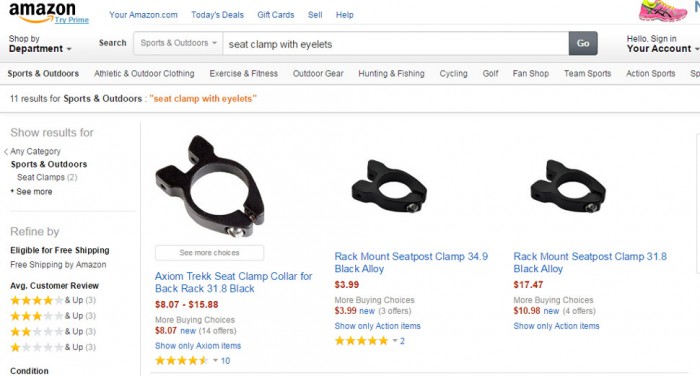Viewport: 700px width, 376px height.
Task: Expand the Sports & Outdoors search category dropdown
Action: 178,43
